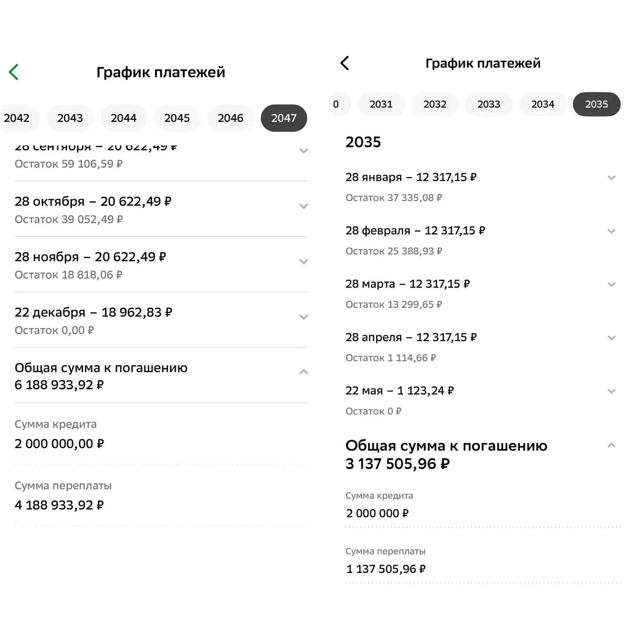
Task: Tap the 28 сентября payment chevron
Action: pos(304,151)
